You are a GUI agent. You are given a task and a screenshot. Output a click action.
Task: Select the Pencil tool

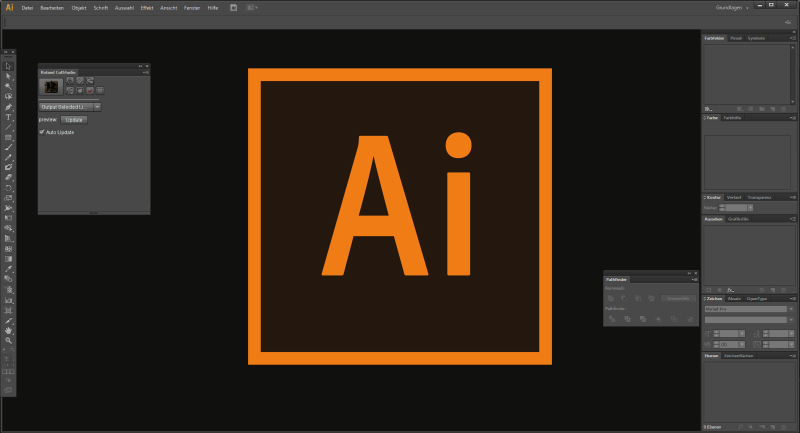click(8, 158)
